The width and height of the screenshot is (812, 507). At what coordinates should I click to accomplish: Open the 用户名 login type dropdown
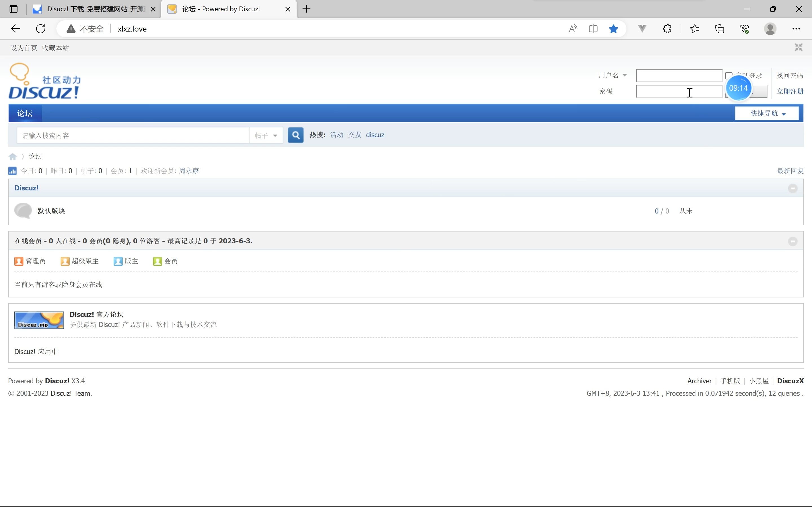pos(613,75)
